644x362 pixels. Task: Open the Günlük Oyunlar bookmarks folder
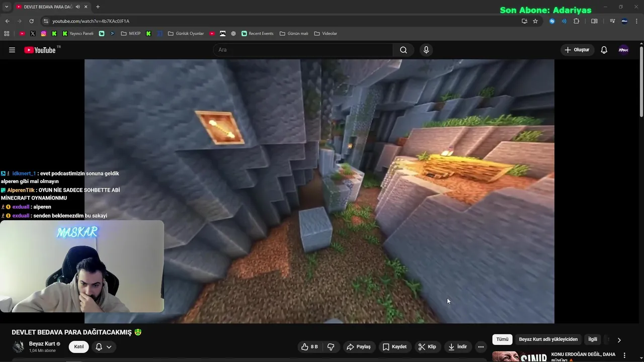(186, 33)
